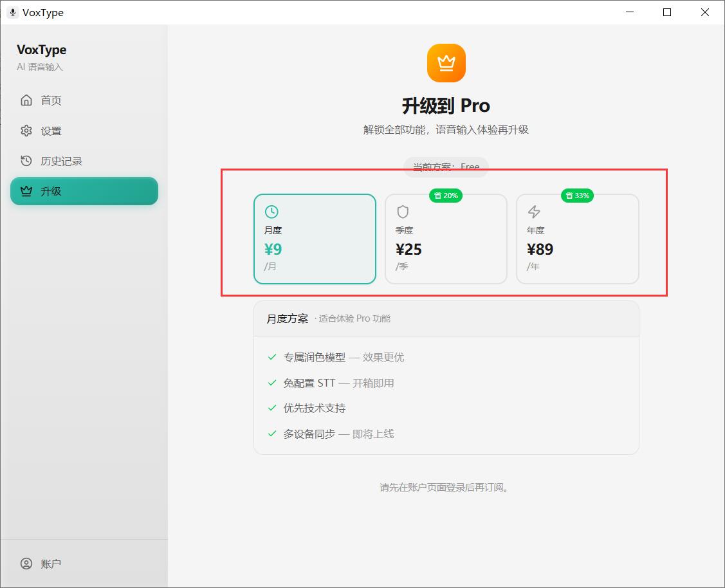Click the 解锁全部功能 subtitle text
The image size is (725, 588).
[x=446, y=129]
